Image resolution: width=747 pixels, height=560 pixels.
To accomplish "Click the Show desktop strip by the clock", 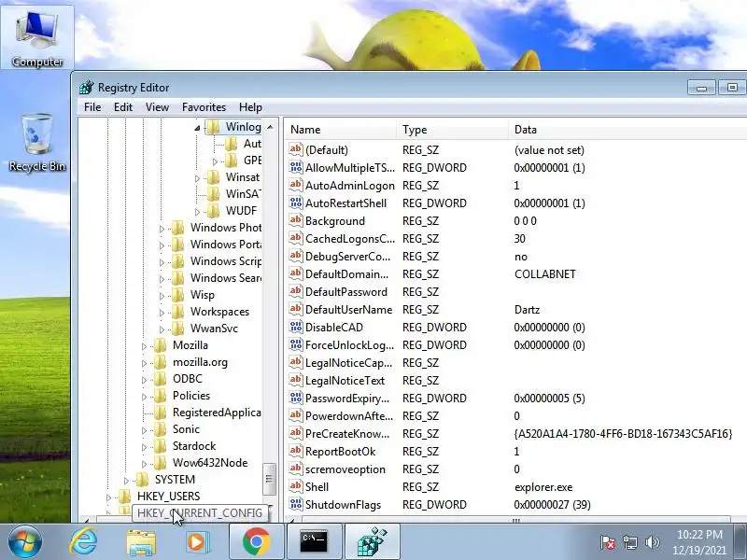I will click(x=740, y=542).
